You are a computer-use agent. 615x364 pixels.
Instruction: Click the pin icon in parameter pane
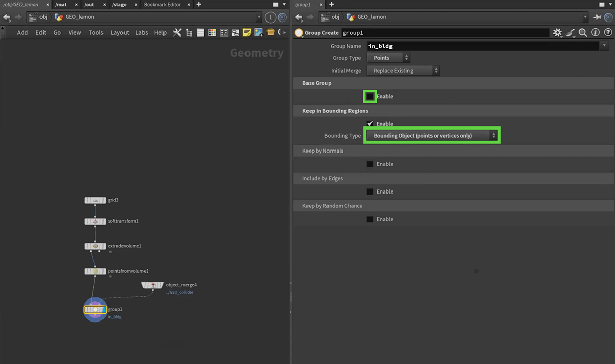coord(597,17)
